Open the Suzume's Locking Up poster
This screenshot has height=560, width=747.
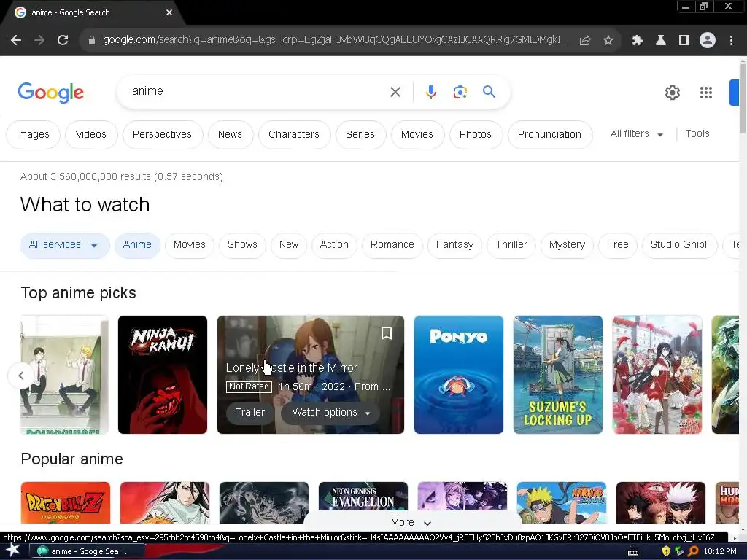point(558,375)
